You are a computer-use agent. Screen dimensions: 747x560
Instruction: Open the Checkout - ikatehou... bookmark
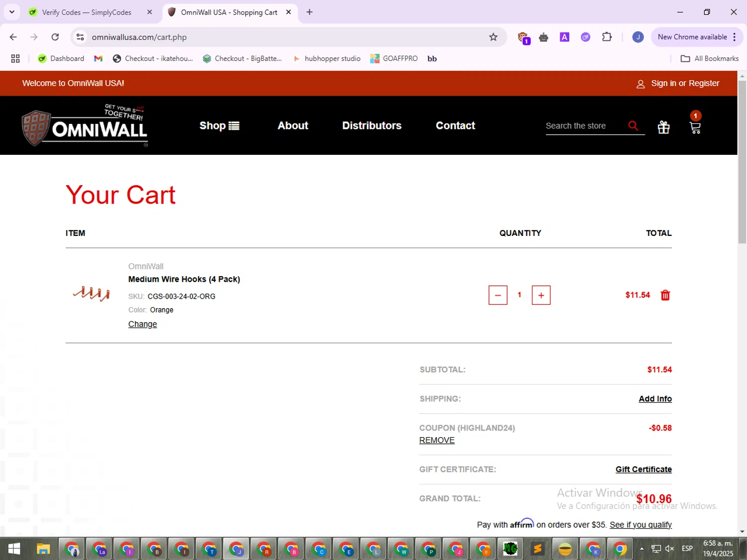(153, 59)
